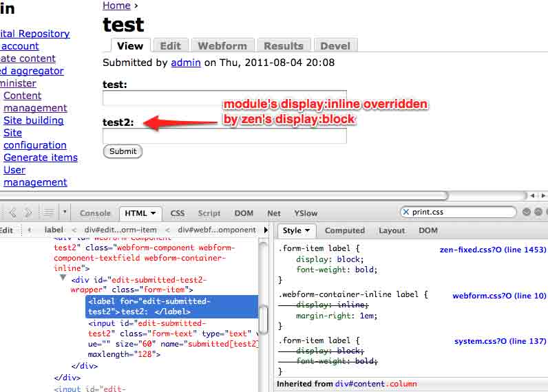The height and width of the screenshot is (392, 548).
Task: Open the Edit tab of test page
Action: point(171,45)
